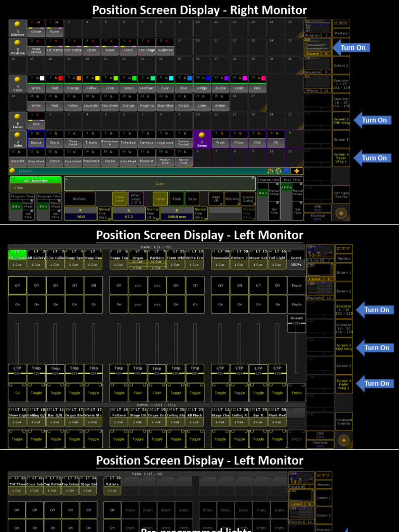Screen dimensions: 399x532
Task: Select the Seafoam color preset
Action: [147, 84]
